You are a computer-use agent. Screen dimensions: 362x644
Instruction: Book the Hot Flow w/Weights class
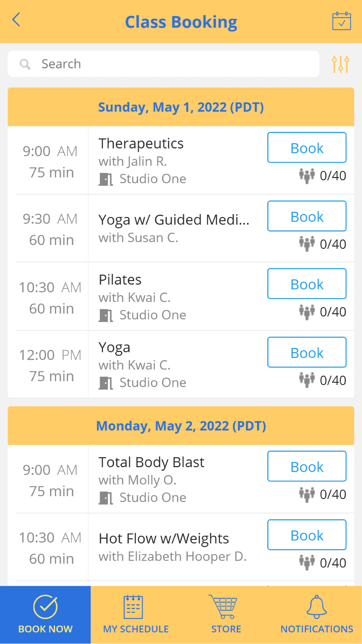click(x=307, y=535)
